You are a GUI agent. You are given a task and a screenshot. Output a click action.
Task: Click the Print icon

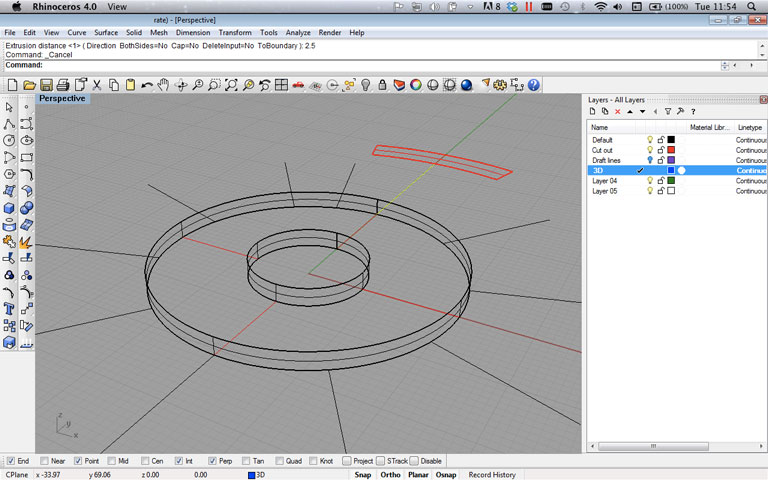(x=63, y=85)
